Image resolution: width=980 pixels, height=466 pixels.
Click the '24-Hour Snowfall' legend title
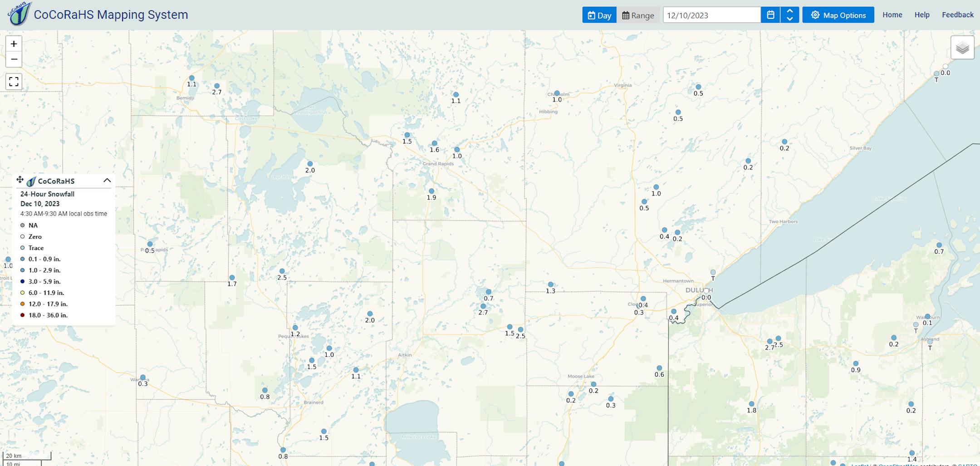pos(47,194)
